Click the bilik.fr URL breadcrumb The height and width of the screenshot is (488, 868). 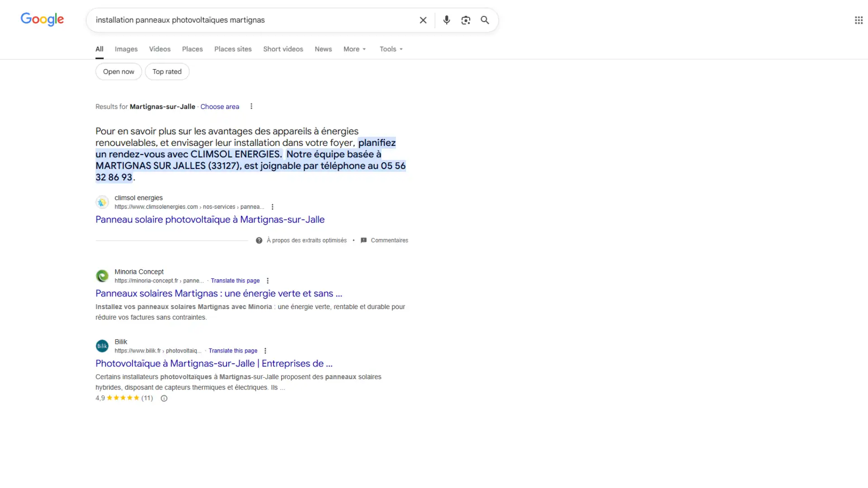pyautogui.click(x=158, y=351)
